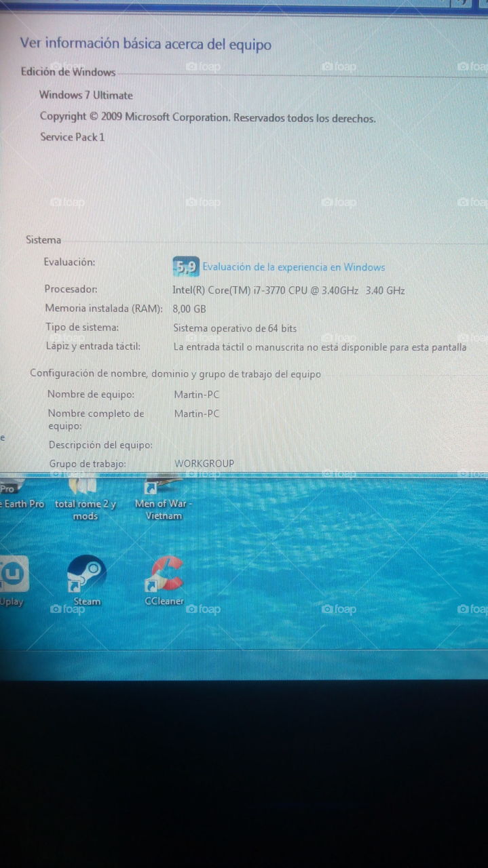Click the Configuración de nombre, dominio section header
488x868 pixels.
175,374
